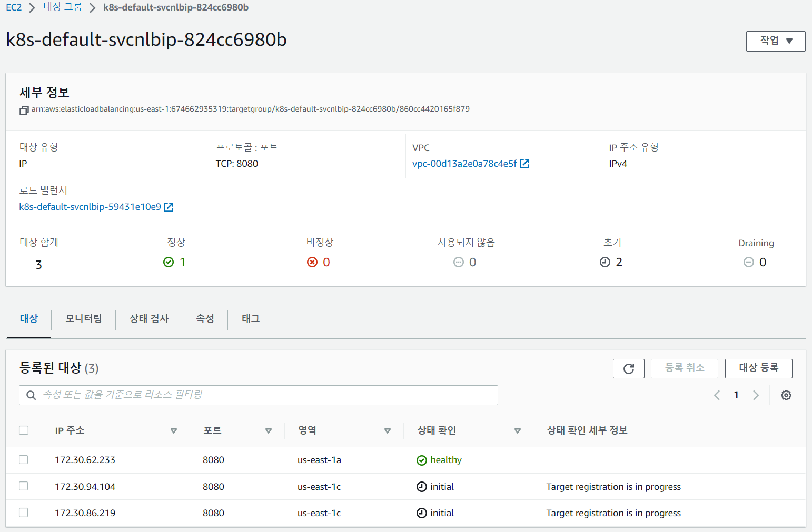Viewport: 812px width, 532px height.
Task: Go to previous page of targets
Action: point(717,395)
